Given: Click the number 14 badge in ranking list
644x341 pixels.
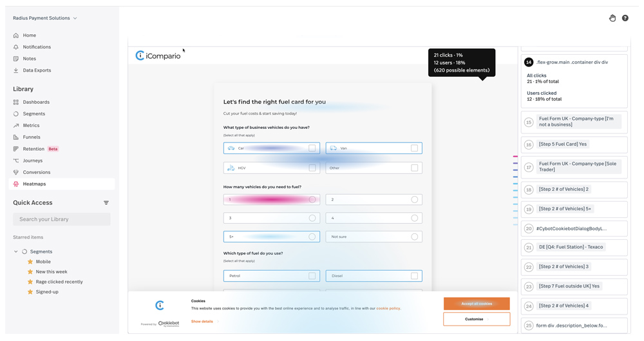Looking at the screenshot, I should tap(529, 63).
